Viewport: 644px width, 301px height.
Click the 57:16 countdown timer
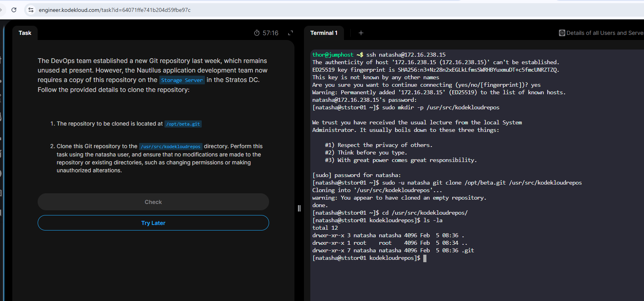tap(270, 33)
